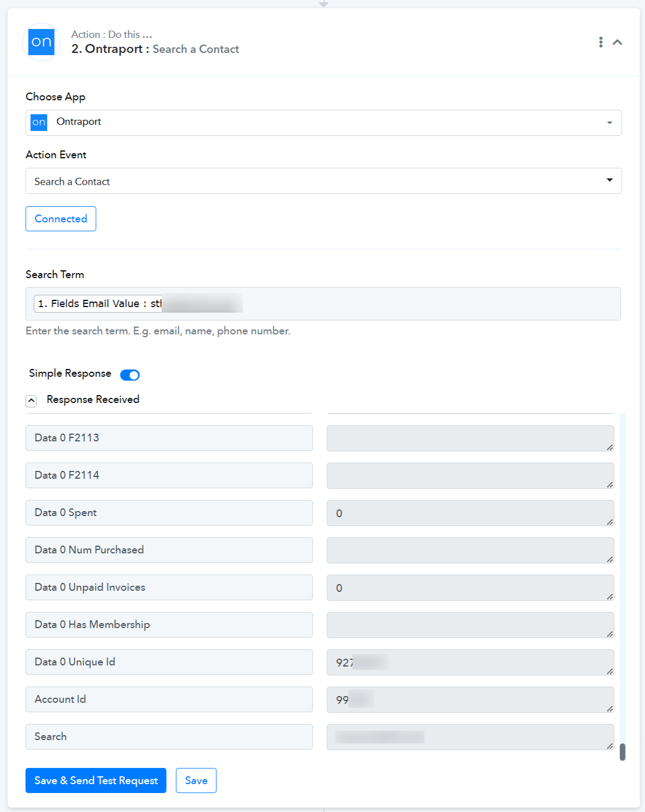The image size is (645, 812).
Task: Click the Data 0 F2113 value box
Action: pyautogui.click(x=470, y=439)
